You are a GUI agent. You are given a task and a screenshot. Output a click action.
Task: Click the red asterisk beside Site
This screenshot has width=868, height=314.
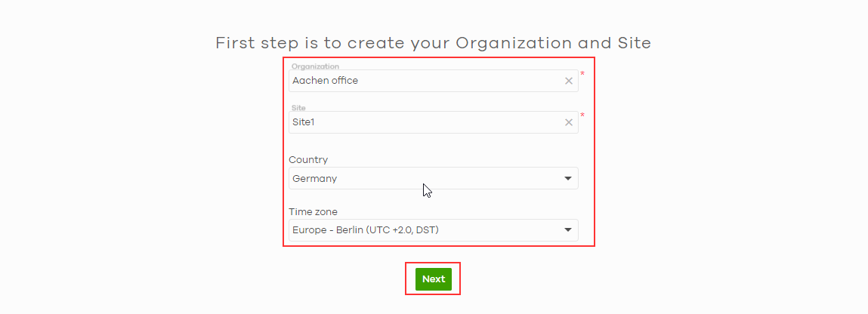(x=582, y=115)
